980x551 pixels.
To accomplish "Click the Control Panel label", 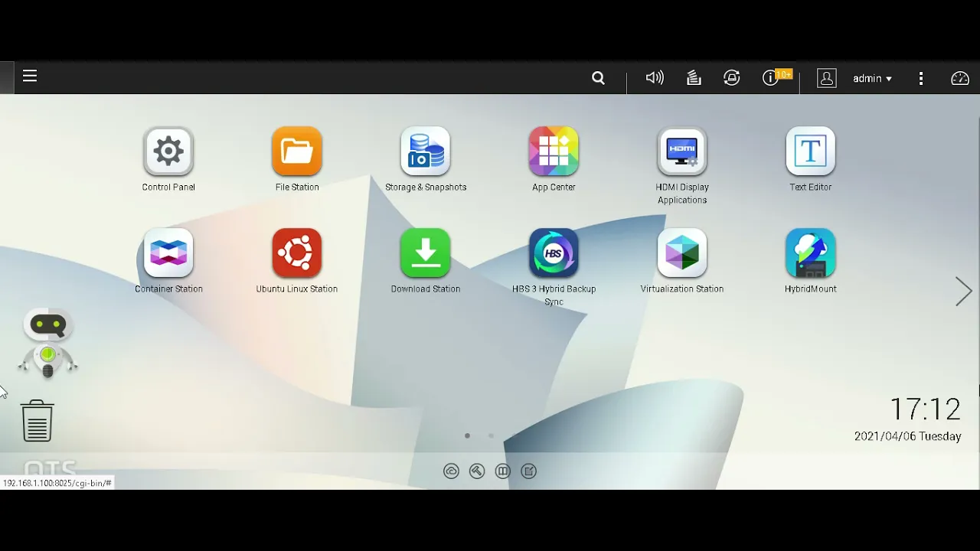I will 168,187.
